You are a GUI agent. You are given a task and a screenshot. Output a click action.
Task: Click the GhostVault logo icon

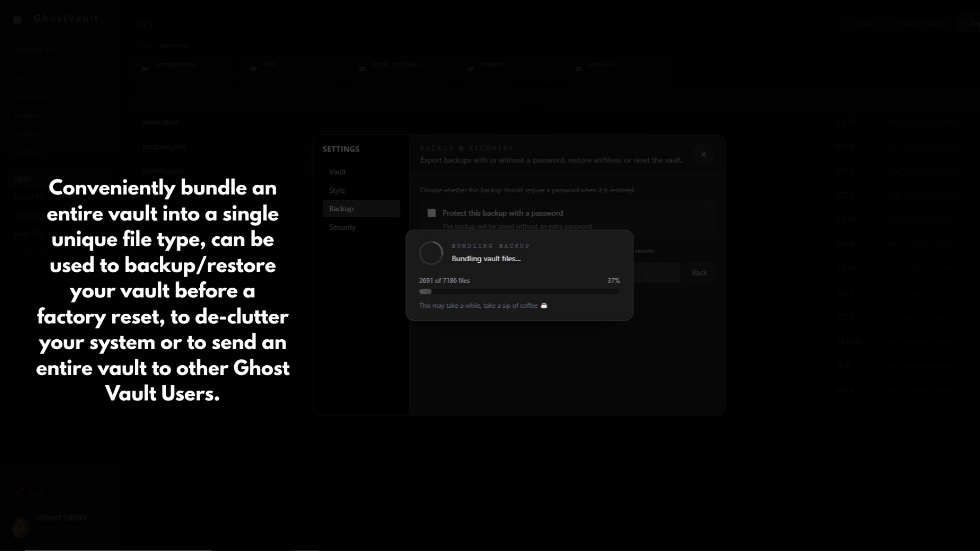17,19
